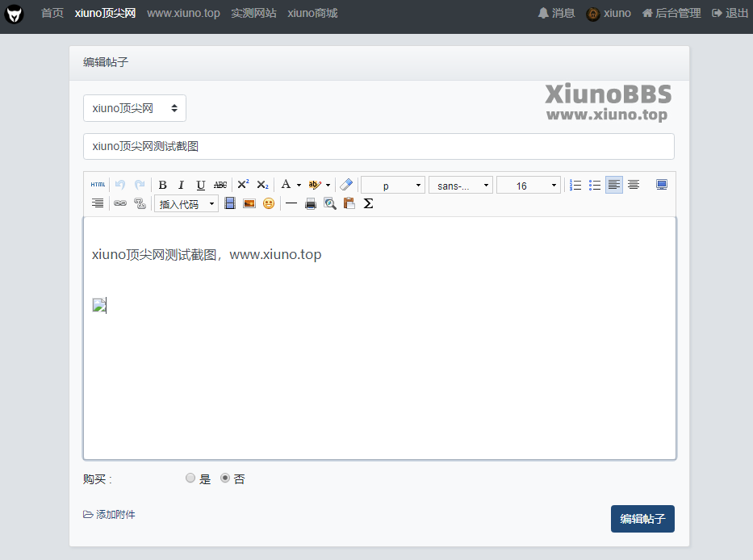Click 退出 to log out
This screenshot has height=560, width=753.
coord(730,13)
